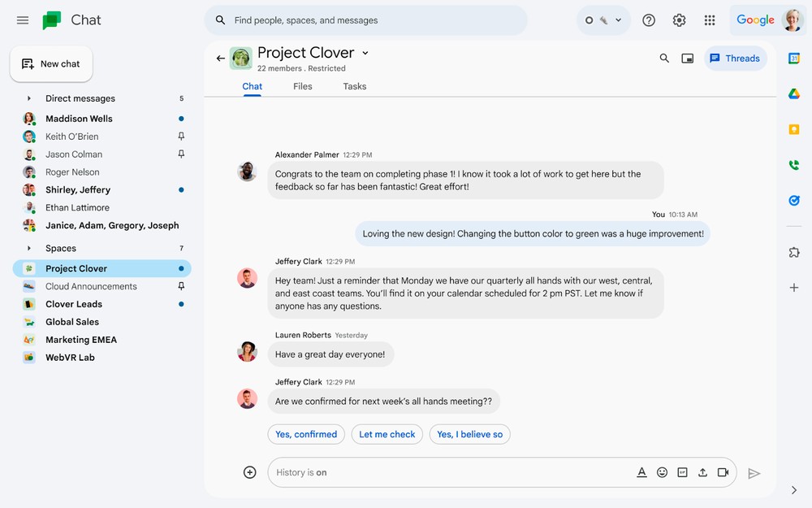Open Google Keep in side panel
This screenshot has width=812, height=508.
794,129
